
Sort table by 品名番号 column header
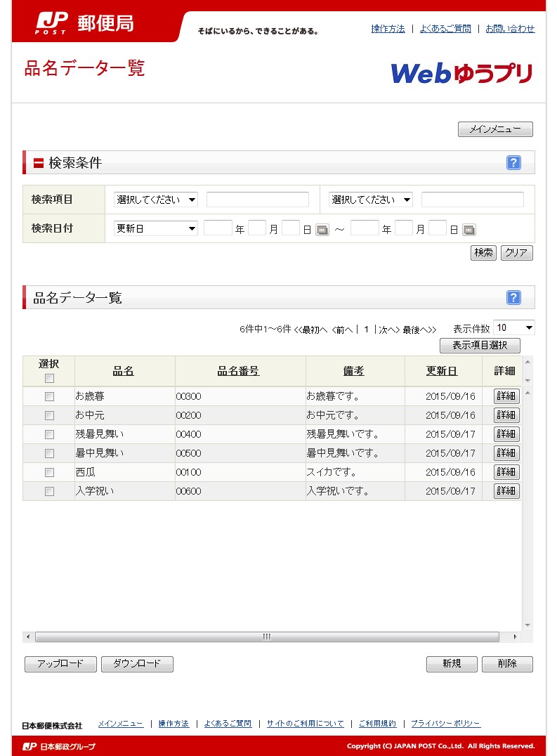pyautogui.click(x=238, y=371)
